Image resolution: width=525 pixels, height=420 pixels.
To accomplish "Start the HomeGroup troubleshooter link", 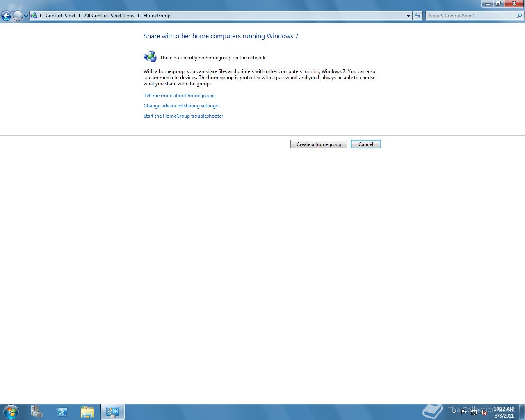I will (x=183, y=116).
